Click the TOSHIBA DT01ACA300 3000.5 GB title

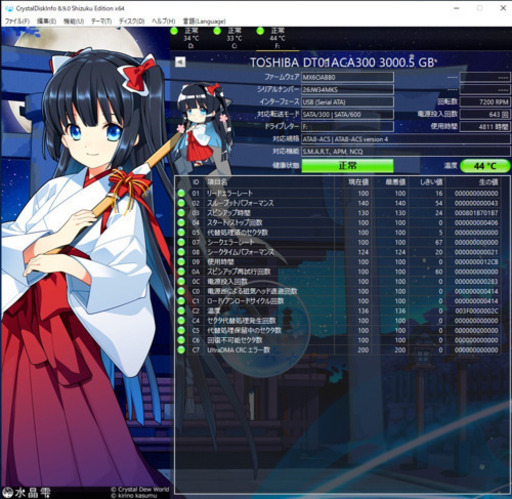(343, 62)
